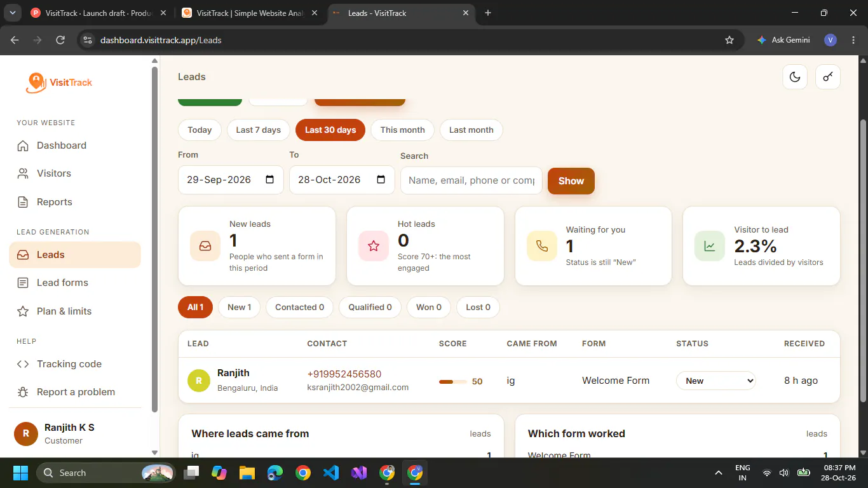
Task: Go to Dashboard in the sidebar
Action: point(75,146)
